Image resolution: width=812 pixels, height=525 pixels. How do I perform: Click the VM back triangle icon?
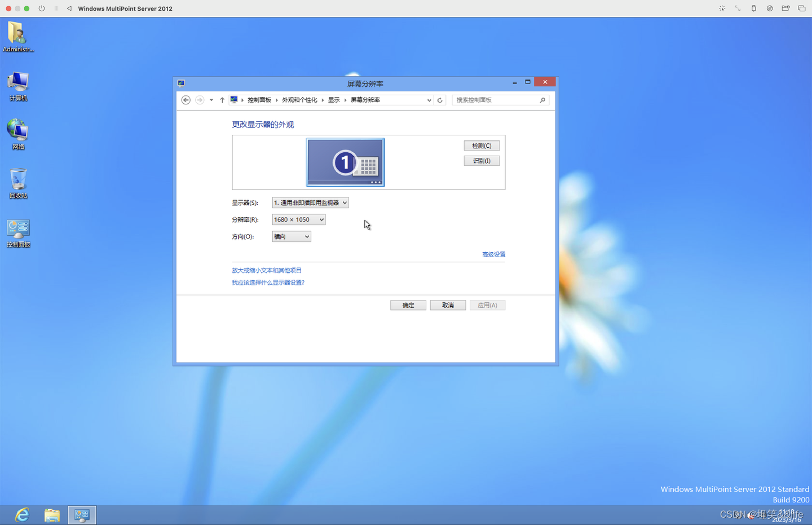(x=69, y=8)
